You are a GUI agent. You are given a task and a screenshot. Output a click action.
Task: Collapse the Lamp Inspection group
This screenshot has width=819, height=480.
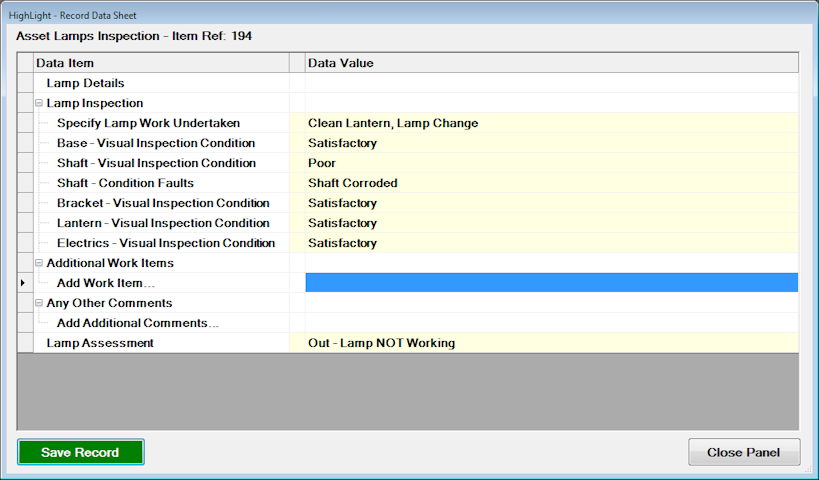pos(38,103)
